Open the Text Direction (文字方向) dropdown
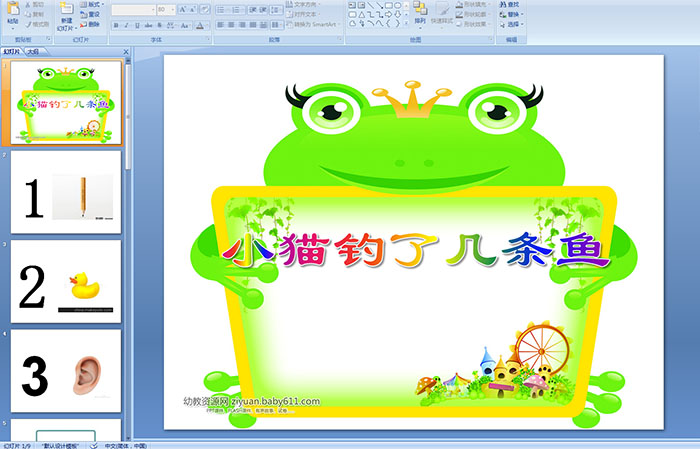Screen dimensions: 700x449 [x=303, y=4]
